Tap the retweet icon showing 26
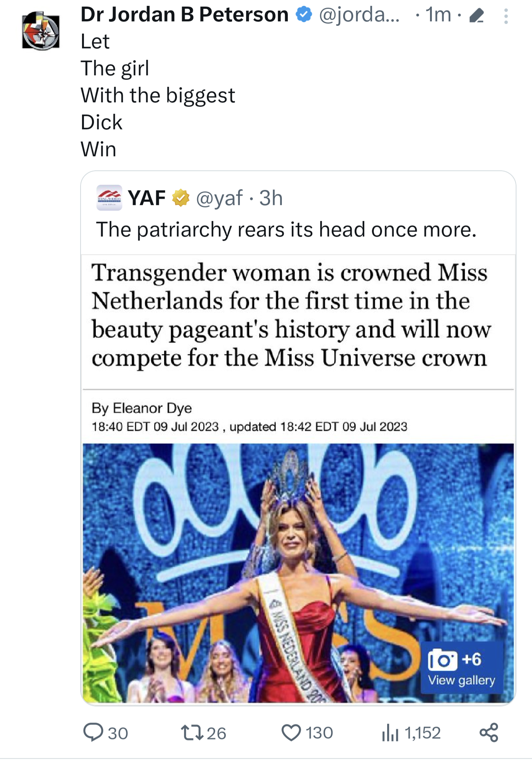532x762 pixels. tap(192, 732)
